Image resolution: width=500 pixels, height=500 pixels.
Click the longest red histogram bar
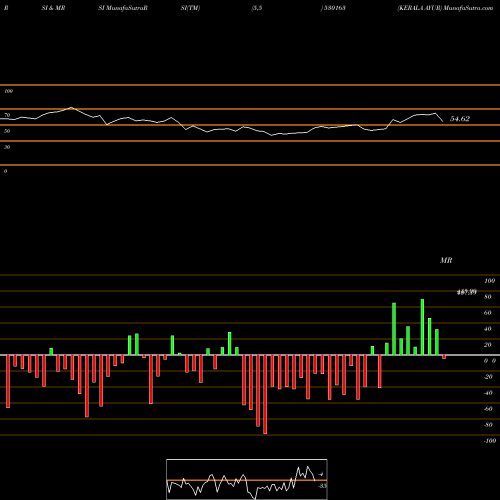pyautogui.click(x=265, y=394)
